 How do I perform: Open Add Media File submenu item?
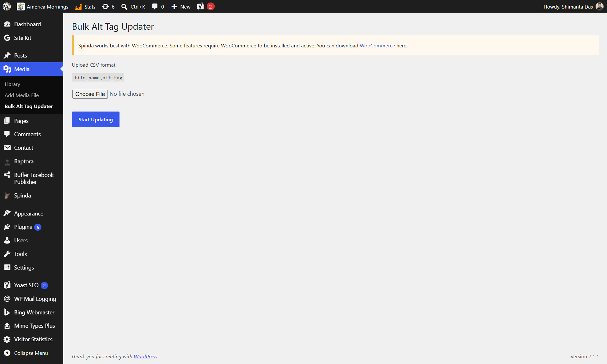22,95
